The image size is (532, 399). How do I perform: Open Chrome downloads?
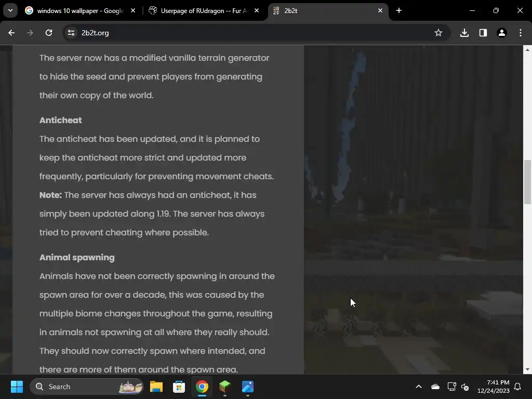464,33
